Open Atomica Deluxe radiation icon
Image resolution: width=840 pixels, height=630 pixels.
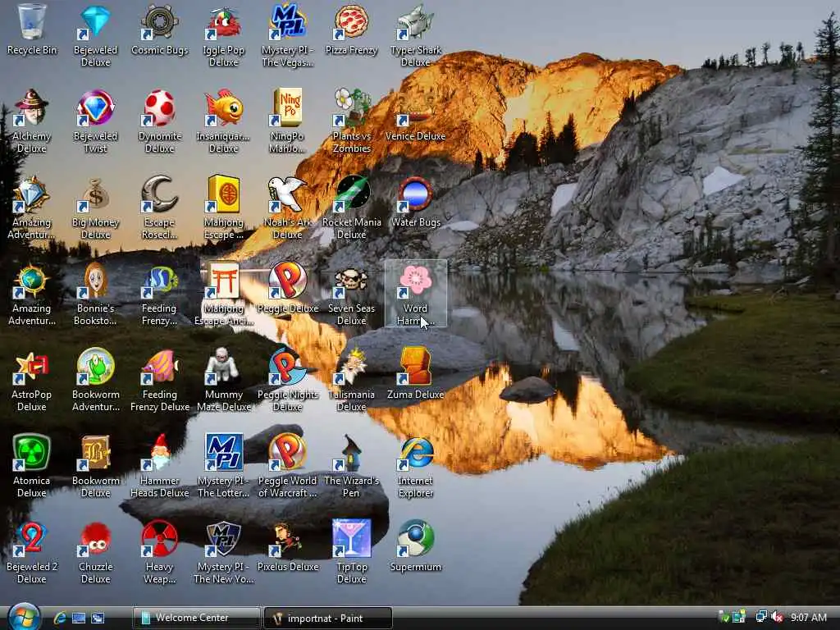tap(32, 466)
